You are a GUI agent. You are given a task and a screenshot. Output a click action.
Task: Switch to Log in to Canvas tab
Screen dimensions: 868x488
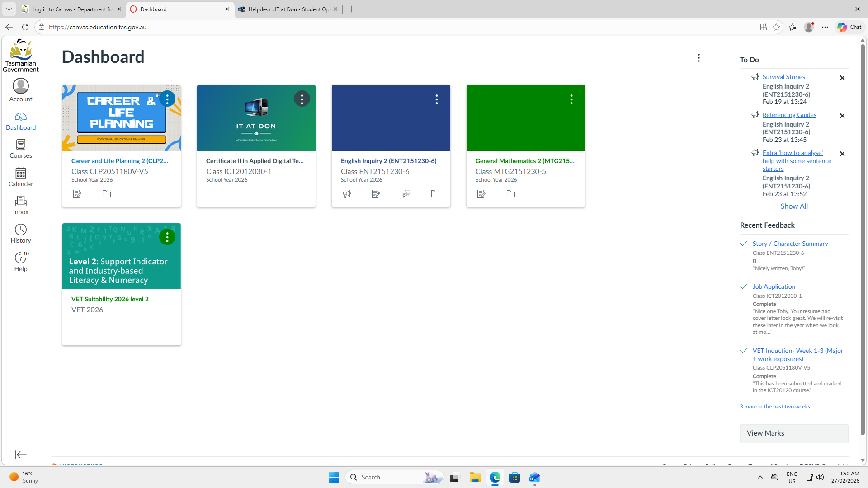tap(72, 9)
